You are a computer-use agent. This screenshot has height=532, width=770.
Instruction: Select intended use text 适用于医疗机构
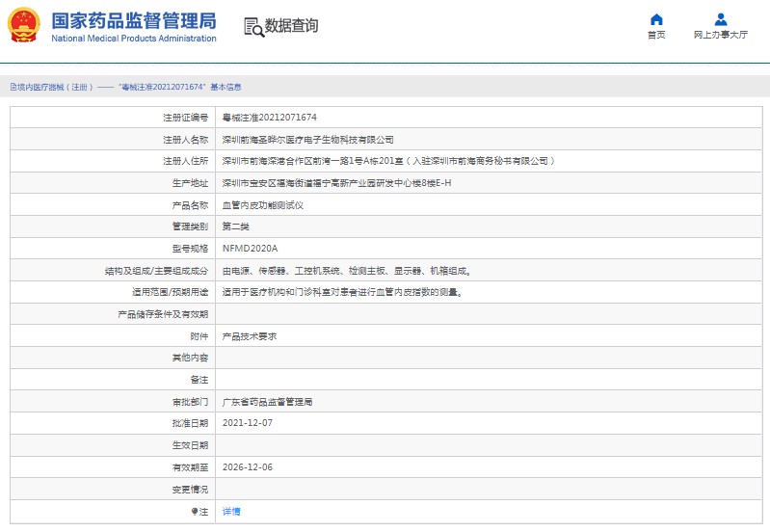coord(342,292)
